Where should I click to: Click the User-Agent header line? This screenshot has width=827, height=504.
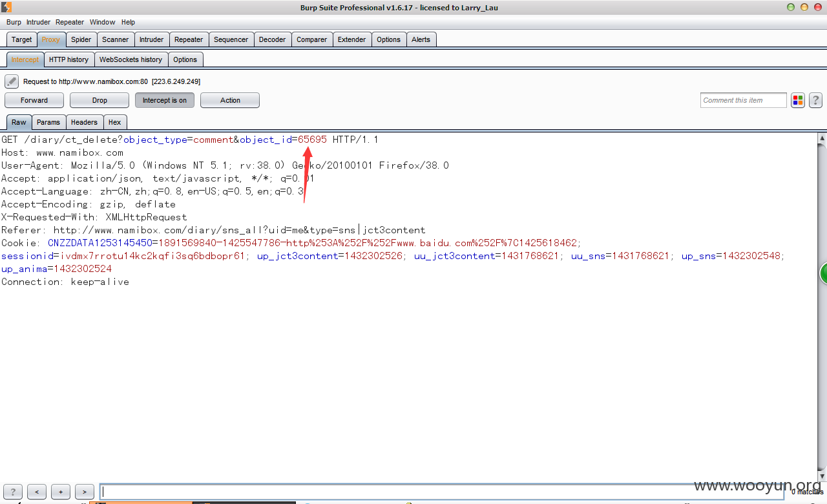tap(225, 165)
